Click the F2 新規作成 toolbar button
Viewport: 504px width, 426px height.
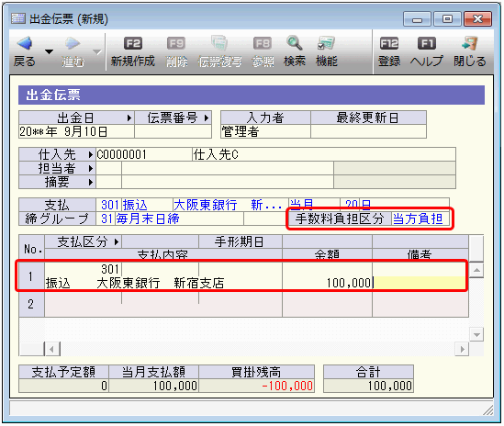133,51
